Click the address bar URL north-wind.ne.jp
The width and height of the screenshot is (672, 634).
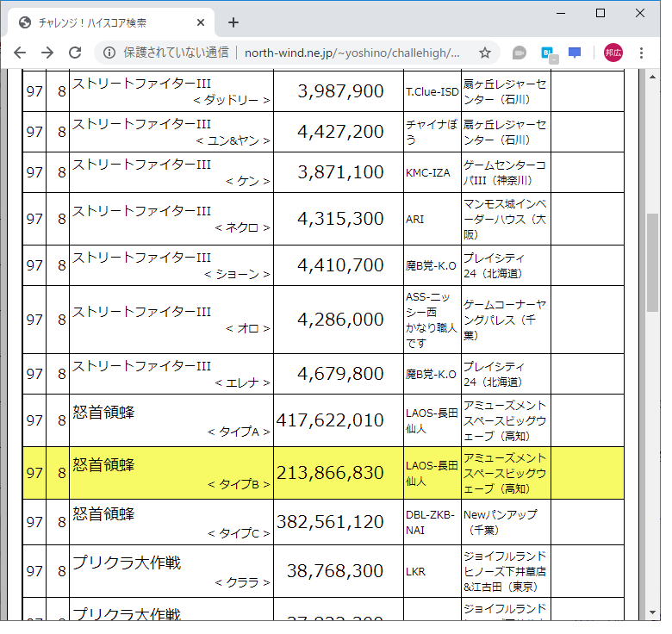pos(352,53)
